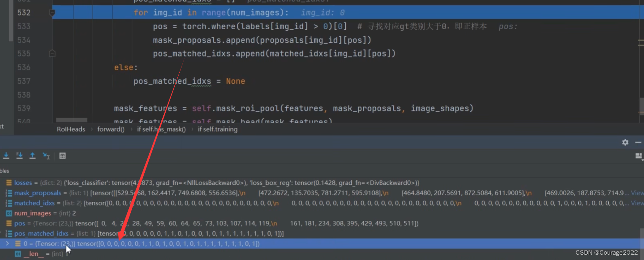Image resolution: width=644 pixels, height=260 pixels.
Task: Hide the debug tool window
Action: coord(638,142)
